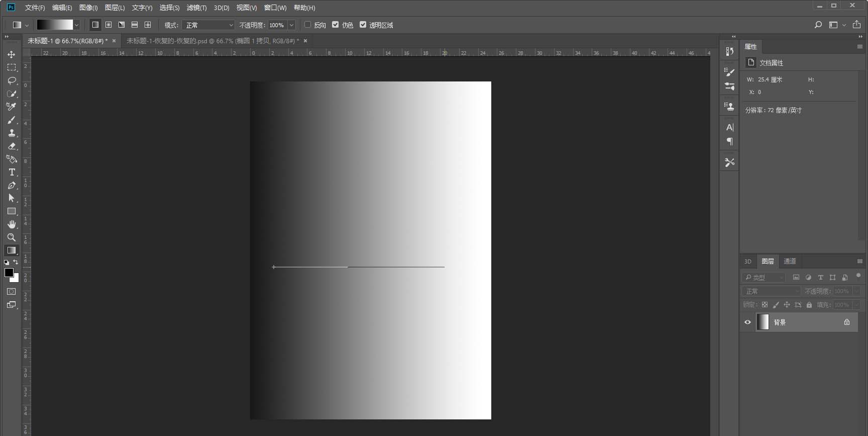Open the Character panel icon

click(x=730, y=127)
